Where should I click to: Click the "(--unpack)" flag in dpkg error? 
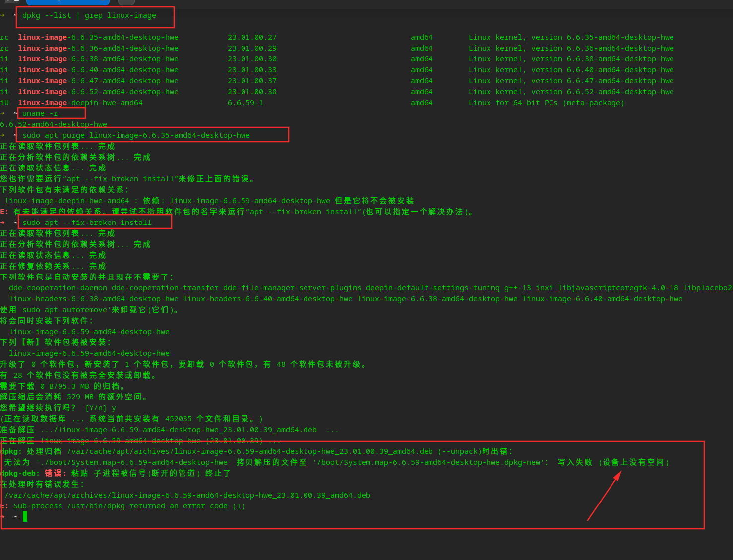pyautogui.click(x=460, y=451)
